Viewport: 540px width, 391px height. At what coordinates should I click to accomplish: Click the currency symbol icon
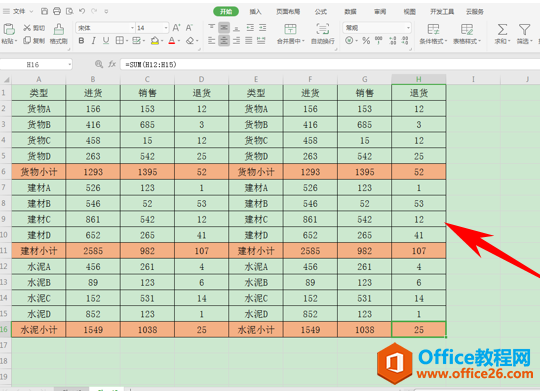tap(349, 41)
